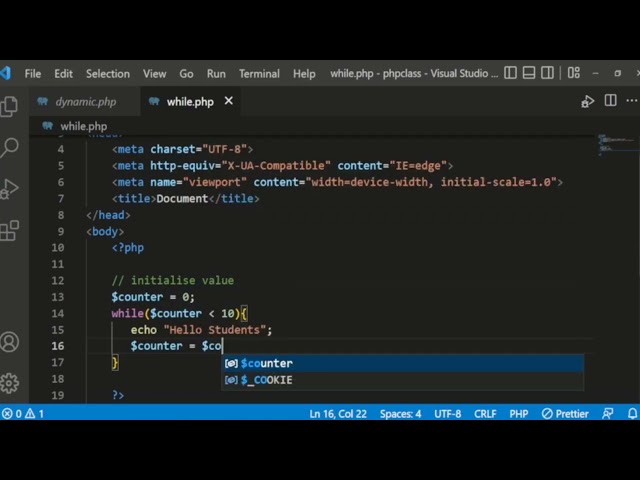Click the minimap on the right
This screenshot has width=640, height=480.
(x=617, y=145)
